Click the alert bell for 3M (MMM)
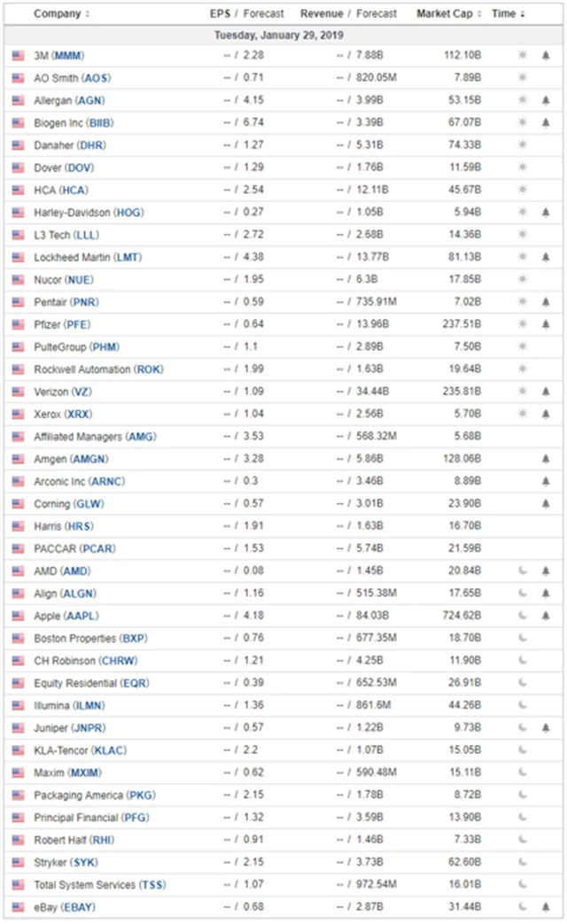Screen dimensions: 567x924 [x=546, y=55]
